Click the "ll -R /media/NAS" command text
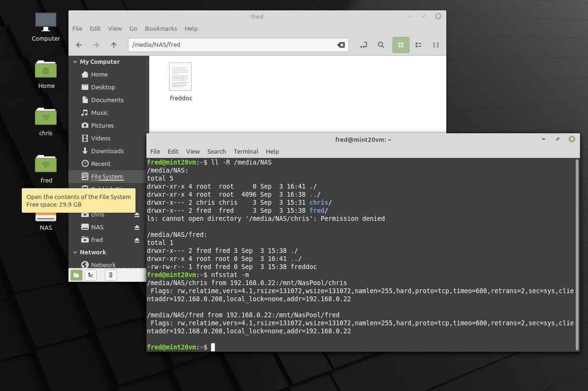588x391 pixels. [x=241, y=163]
